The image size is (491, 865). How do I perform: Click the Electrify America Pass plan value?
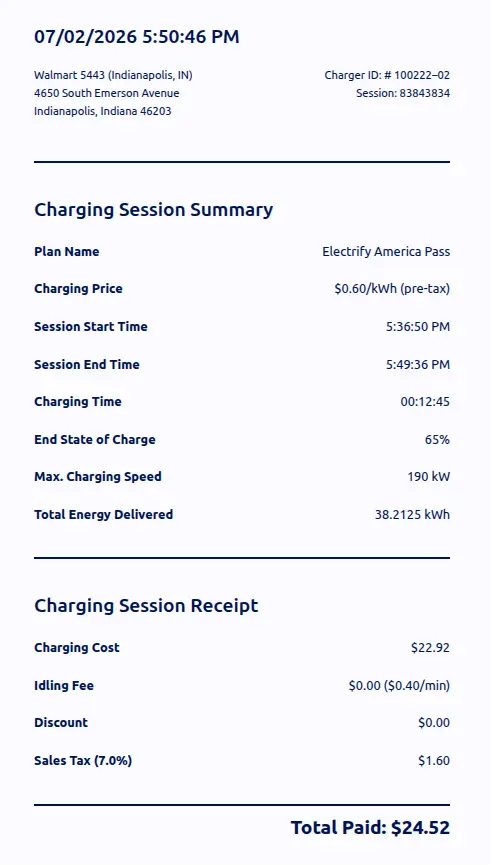386,252
